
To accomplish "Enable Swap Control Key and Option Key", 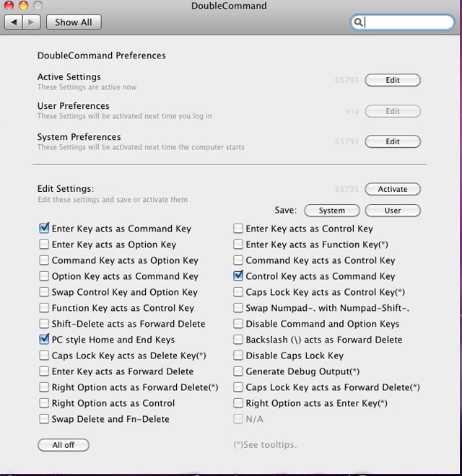I will (x=45, y=292).
